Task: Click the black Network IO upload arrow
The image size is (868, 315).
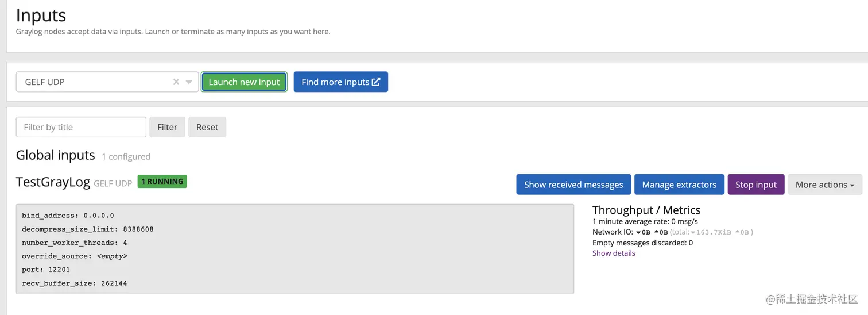Action: [656, 232]
